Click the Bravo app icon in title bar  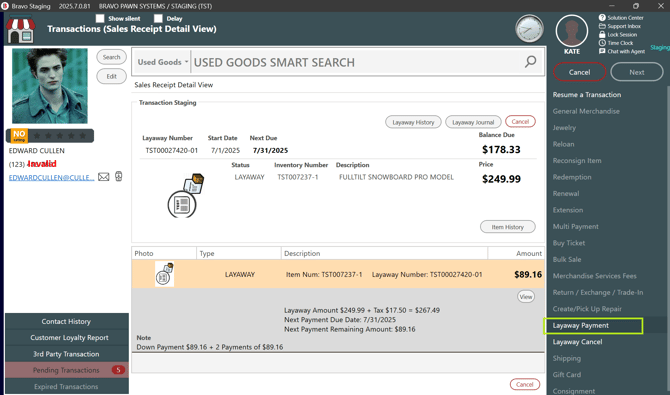coord(5,6)
